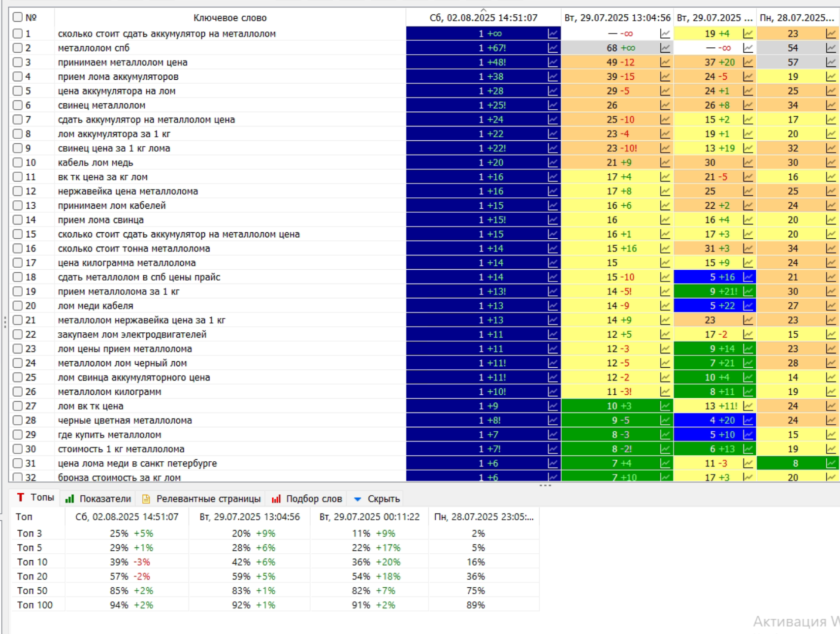The height and width of the screenshot is (634, 840).
Task: Open chart icon next to '10 +3' green cell
Action: pos(665,406)
